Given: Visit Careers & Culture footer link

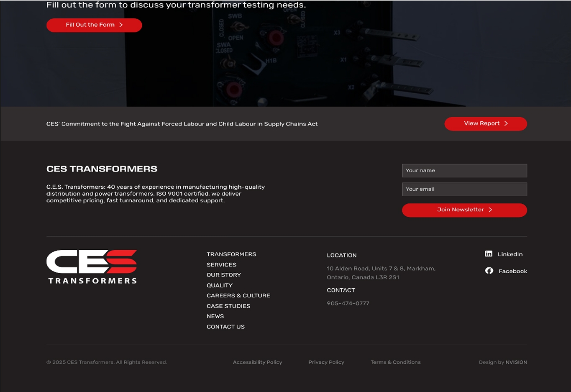Looking at the screenshot, I should point(238,295).
